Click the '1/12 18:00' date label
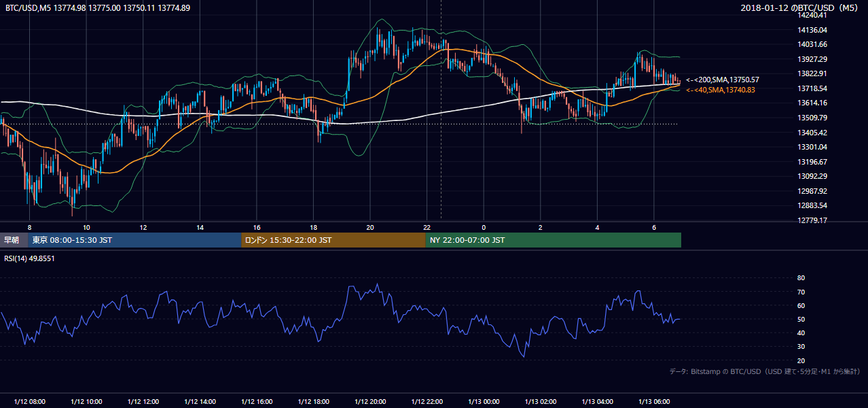868x408 pixels. coord(313,402)
